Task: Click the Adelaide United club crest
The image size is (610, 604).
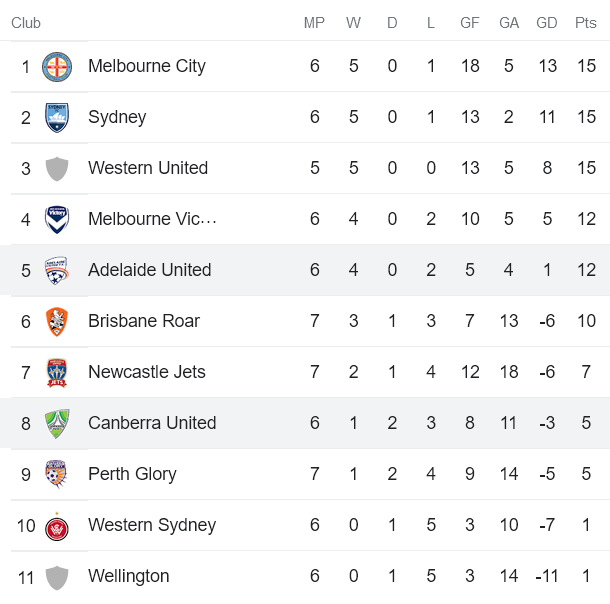Action: (x=57, y=271)
